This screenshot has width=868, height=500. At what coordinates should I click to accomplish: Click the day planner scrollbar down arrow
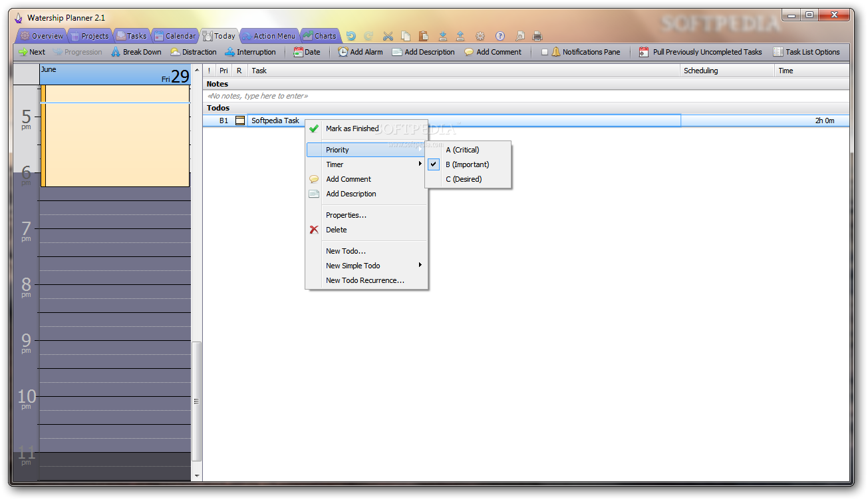click(x=196, y=475)
